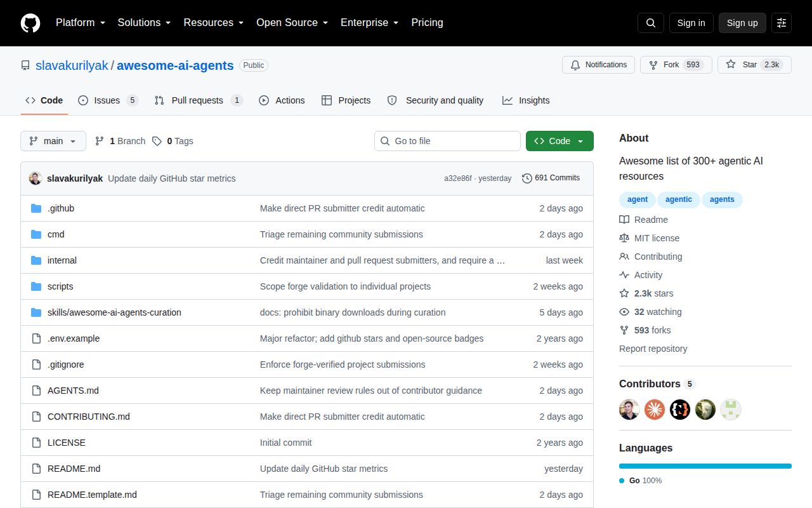The width and height of the screenshot is (812, 508).
Task: Focus the Go to file search field
Action: coord(447,141)
